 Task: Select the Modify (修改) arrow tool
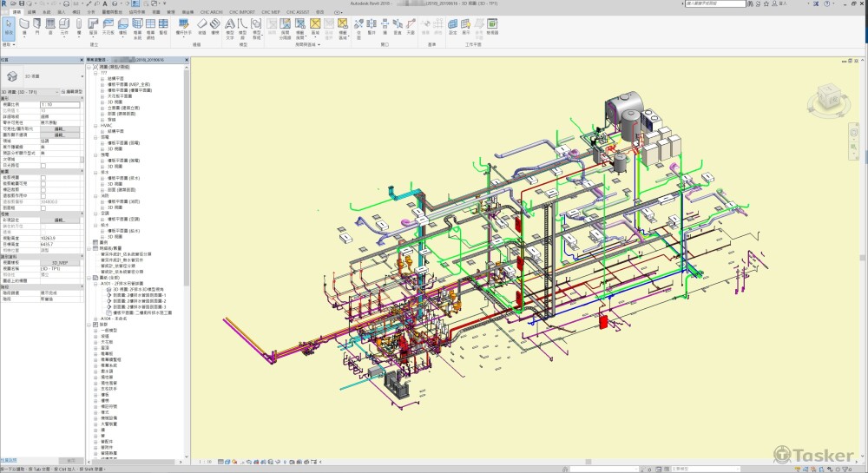(9, 26)
